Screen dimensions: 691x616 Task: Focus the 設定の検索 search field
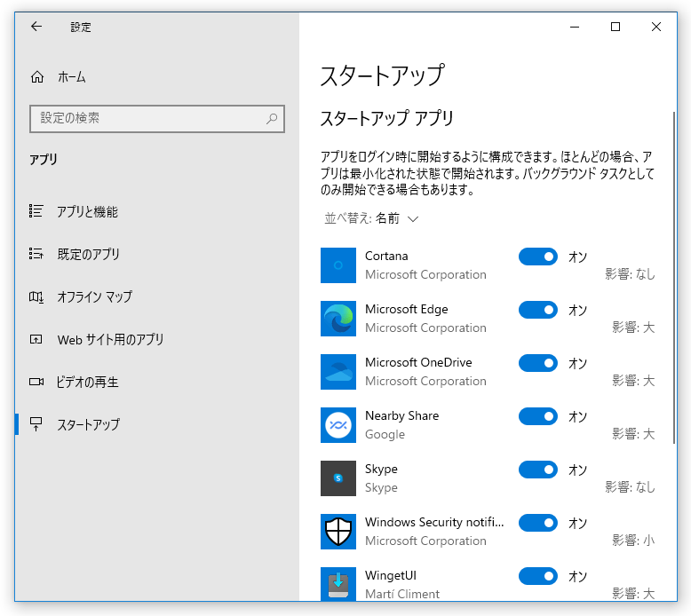pos(157,118)
